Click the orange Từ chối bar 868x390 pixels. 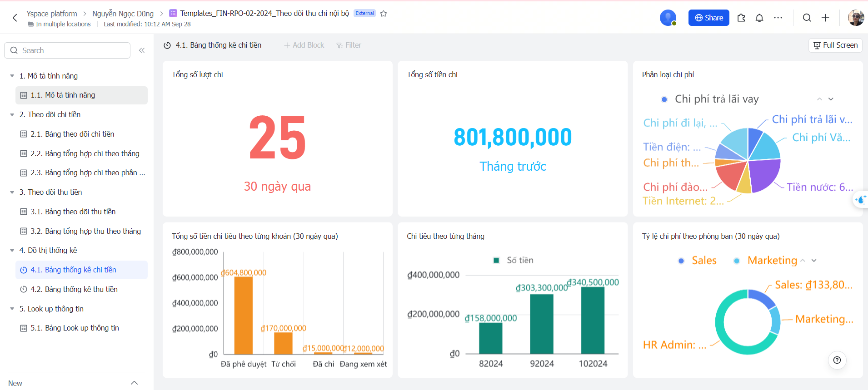point(283,343)
